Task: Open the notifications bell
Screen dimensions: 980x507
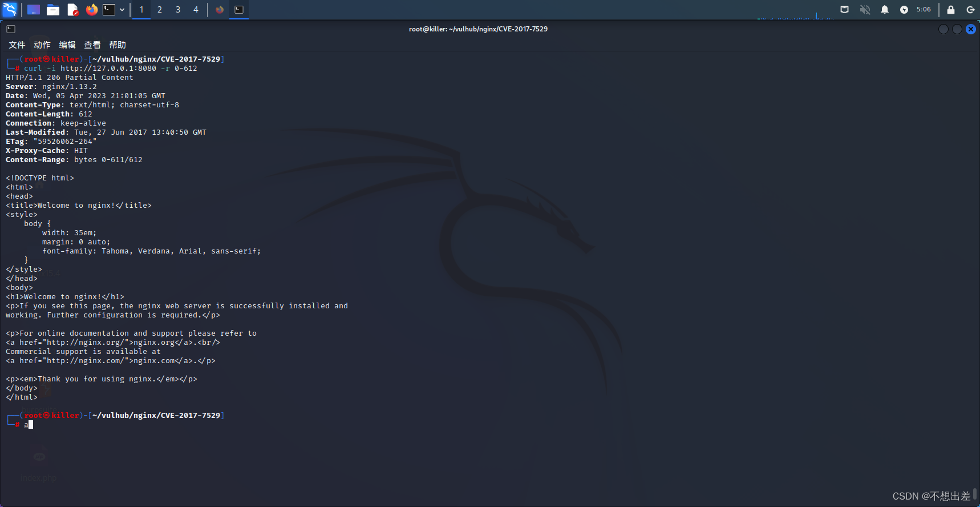Action: pyautogui.click(x=884, y=10)
